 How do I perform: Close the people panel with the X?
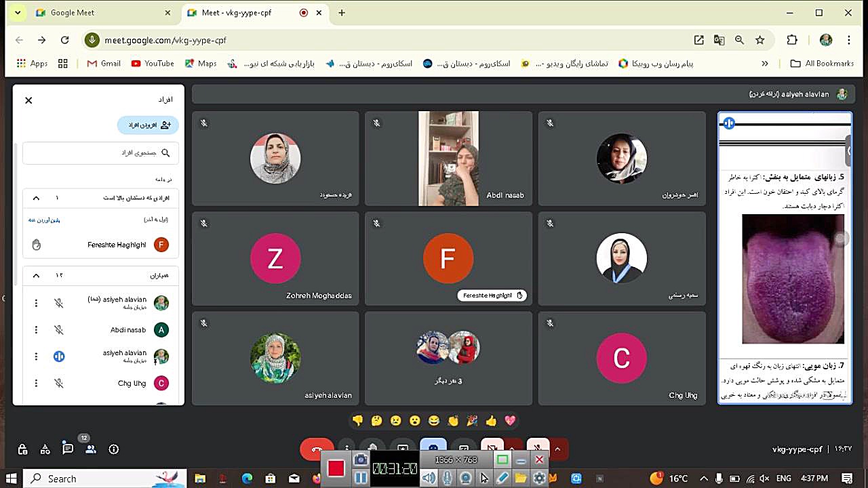(28, 100)
